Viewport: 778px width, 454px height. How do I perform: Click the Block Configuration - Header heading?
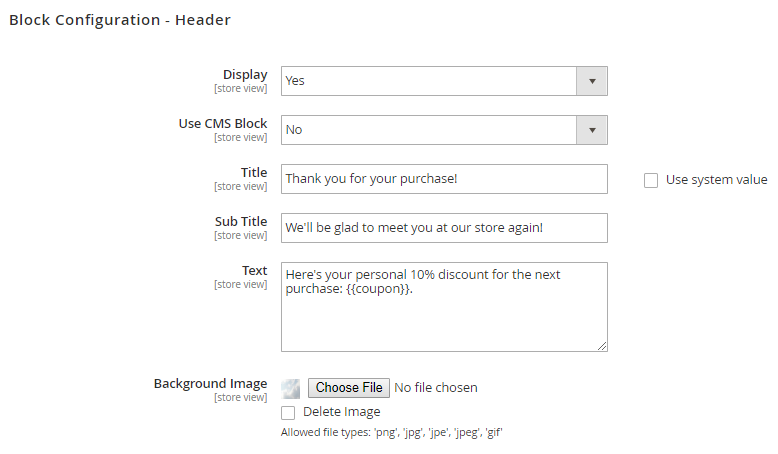pyautogui.click(x=120, y=19)
